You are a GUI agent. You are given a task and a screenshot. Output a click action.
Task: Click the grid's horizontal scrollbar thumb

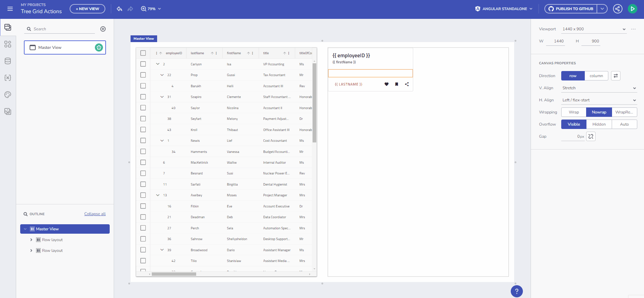[174, 274]
